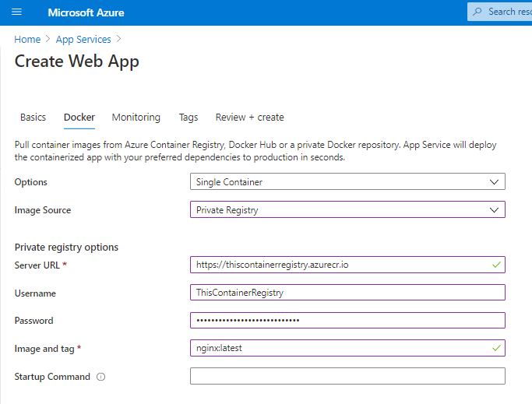
Task: Open the Options Single Container dropdown
Action: point(347,181)
